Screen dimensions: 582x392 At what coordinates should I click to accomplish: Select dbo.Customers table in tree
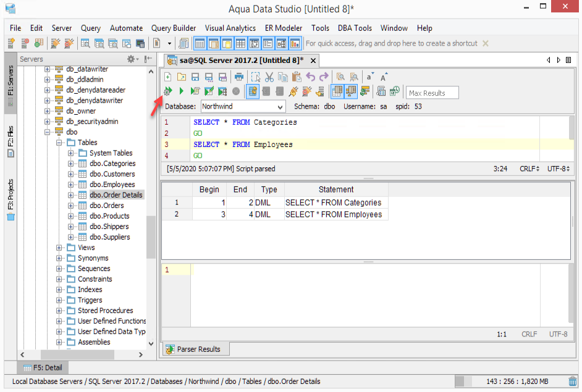(112, 174)
